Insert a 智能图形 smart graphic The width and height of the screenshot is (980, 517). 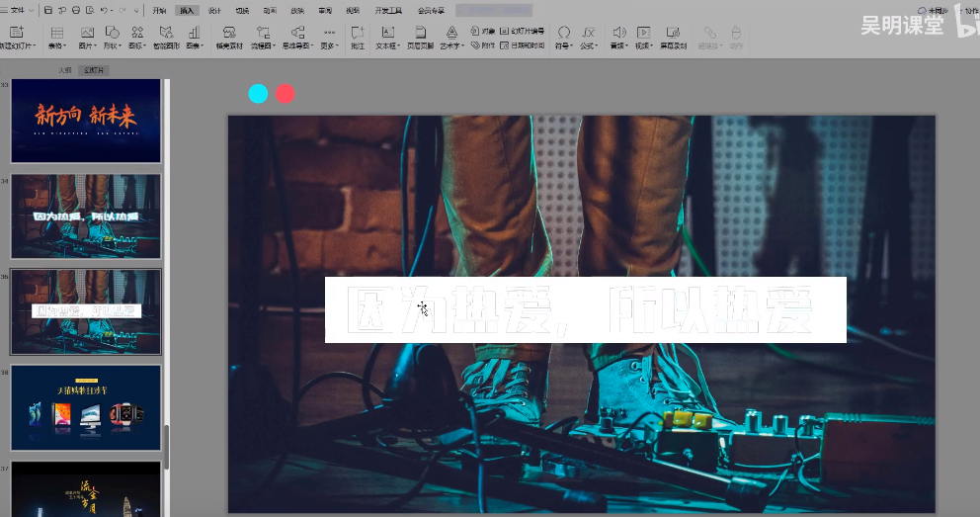[x=166, y=38]
